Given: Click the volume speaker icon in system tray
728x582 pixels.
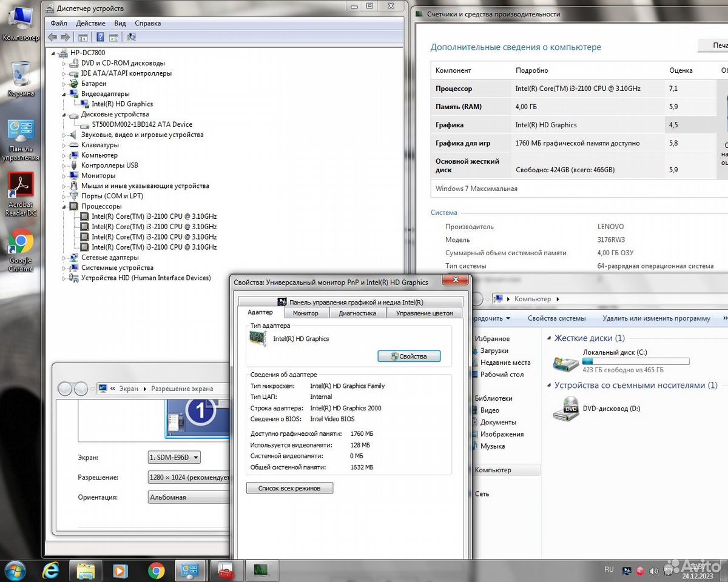Looking at the screenshot, I should pyautogui.click(x=654, y=570).
